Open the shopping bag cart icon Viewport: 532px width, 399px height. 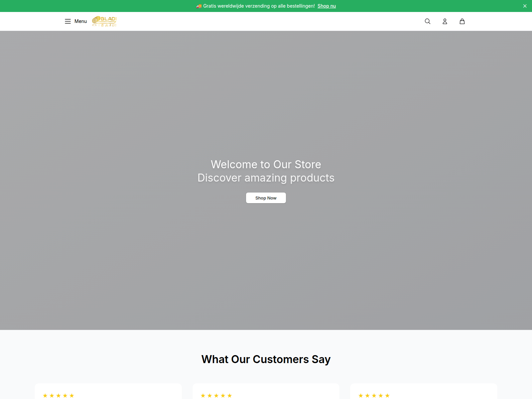coord(462,21)
